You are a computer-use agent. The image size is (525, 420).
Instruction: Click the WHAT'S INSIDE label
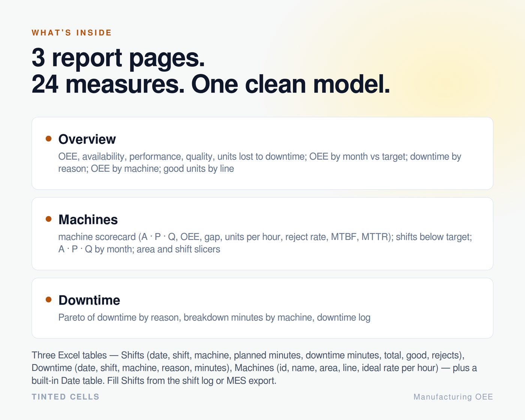click(x=72, y=33)
